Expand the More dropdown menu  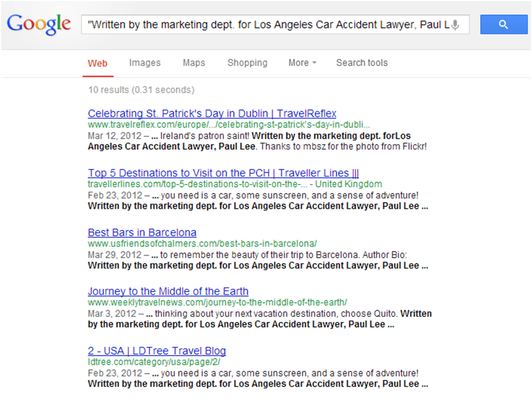tap(302, 63)
